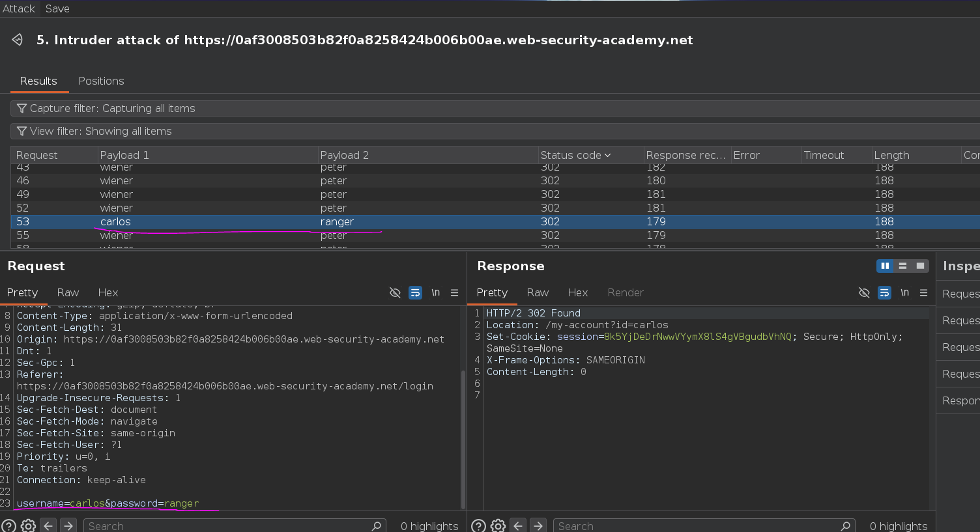Screen dimensions: 980x532
Task: Switch to the Results tab
Action: (38, 81)
